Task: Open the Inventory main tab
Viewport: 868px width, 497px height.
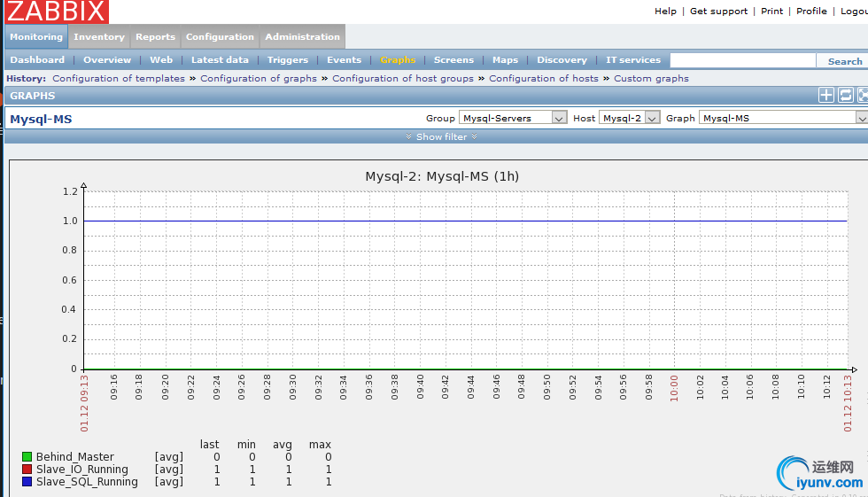Action: point(99,36)
